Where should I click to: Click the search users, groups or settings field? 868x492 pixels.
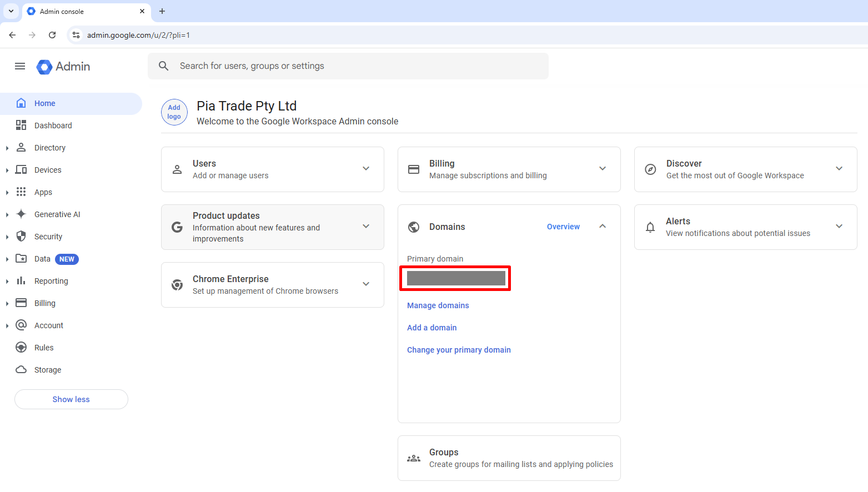click(348, 66)
